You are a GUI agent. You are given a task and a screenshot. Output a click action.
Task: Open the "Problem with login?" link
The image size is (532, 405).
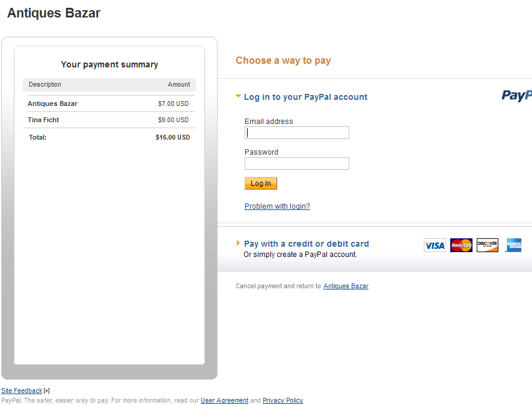(277, 206)
